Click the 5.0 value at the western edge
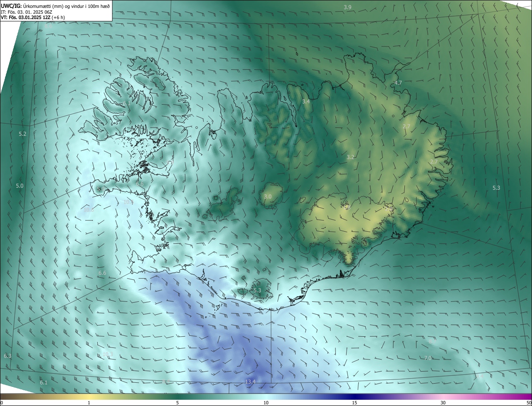This screenshot has height=406, width=532. 20,186
